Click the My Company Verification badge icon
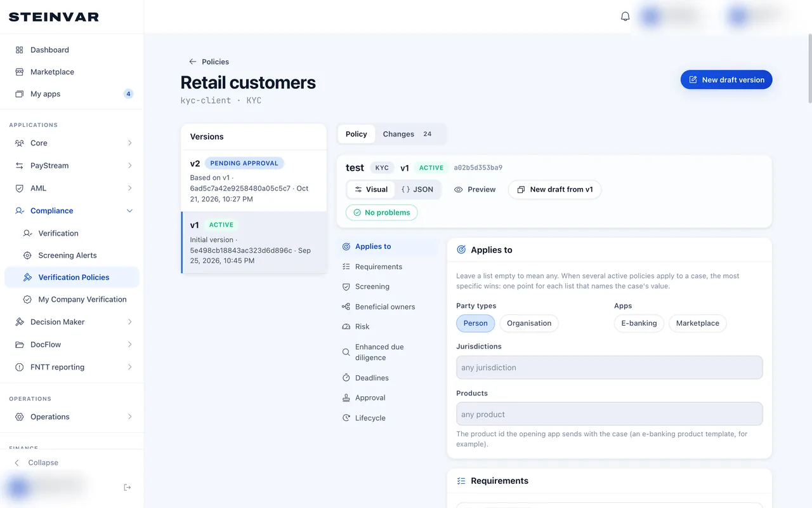The width and height of the screenshot is (812, 508). pos(27,299)
